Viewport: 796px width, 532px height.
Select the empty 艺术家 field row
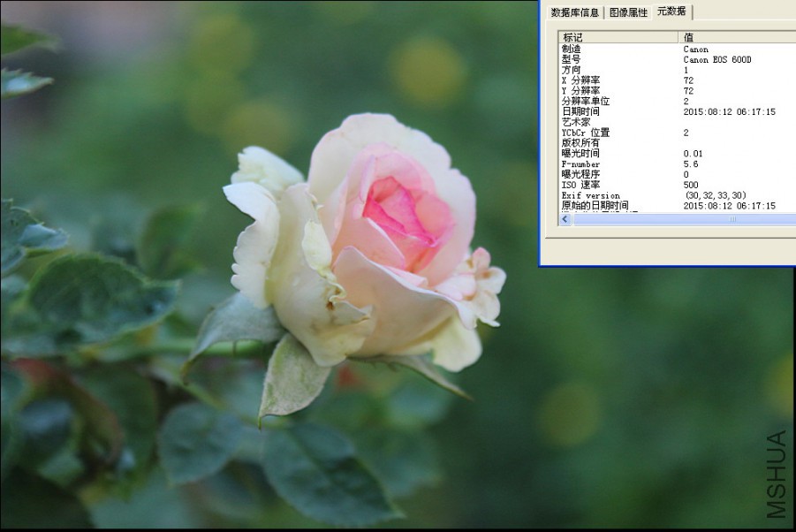636,121
